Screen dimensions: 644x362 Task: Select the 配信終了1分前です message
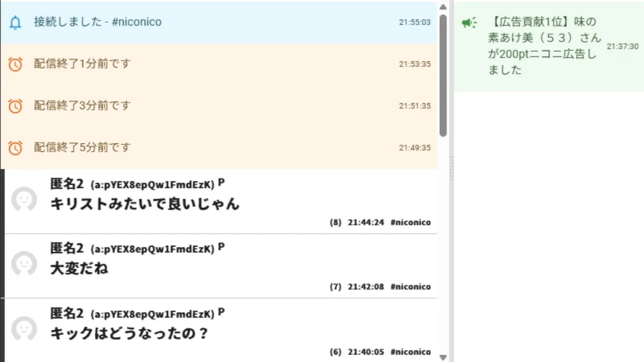(82, 64)
